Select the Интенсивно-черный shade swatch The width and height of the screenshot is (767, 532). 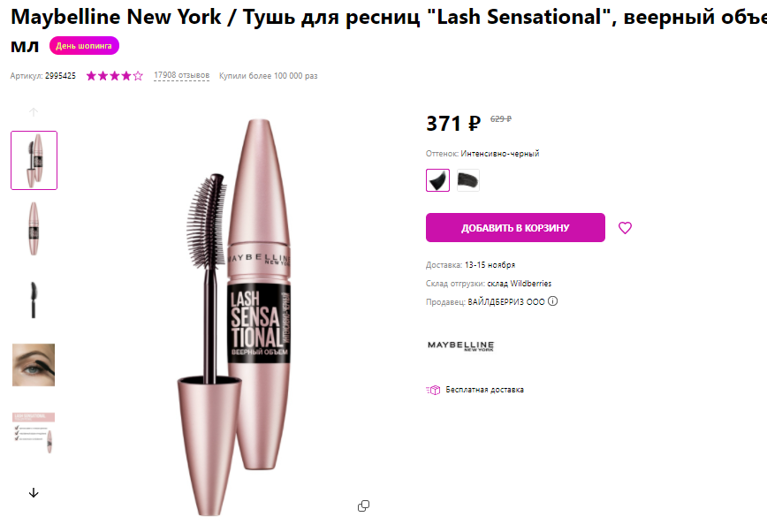click(437, 180)
